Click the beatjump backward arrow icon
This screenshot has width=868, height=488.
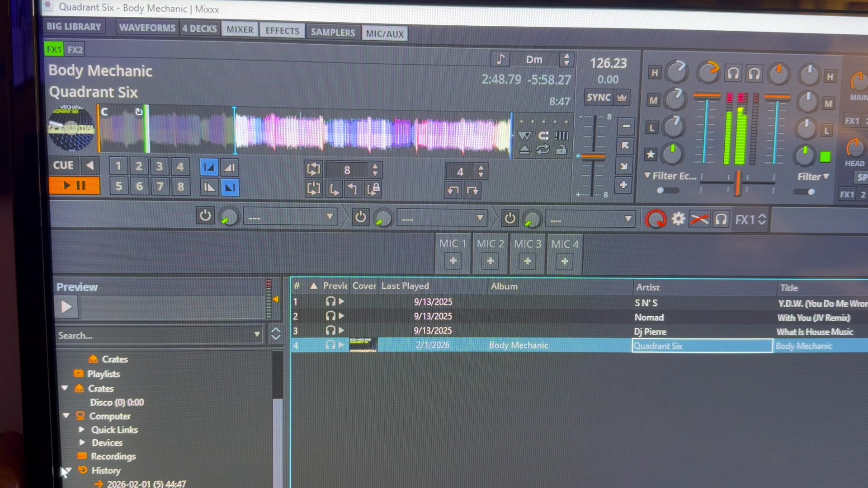click(453, 190)
